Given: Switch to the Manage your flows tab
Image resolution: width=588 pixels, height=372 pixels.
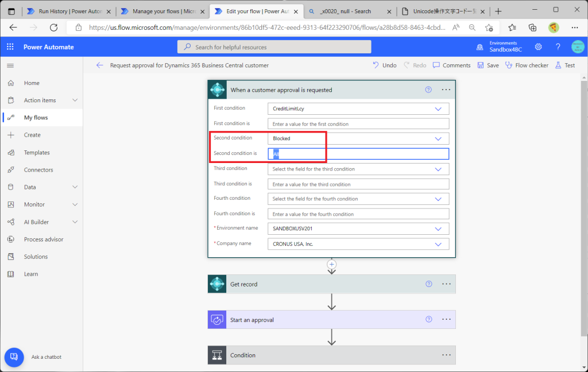Looking at the screenshot, I should (163, 11).
